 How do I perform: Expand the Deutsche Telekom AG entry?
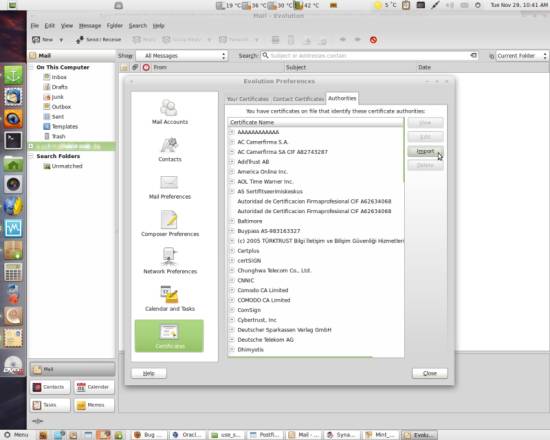point(232,340)
